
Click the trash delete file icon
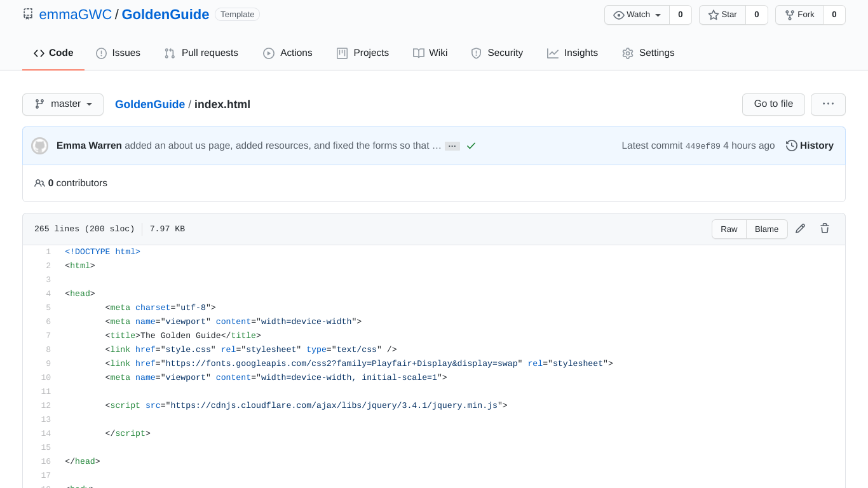[825, 229]
